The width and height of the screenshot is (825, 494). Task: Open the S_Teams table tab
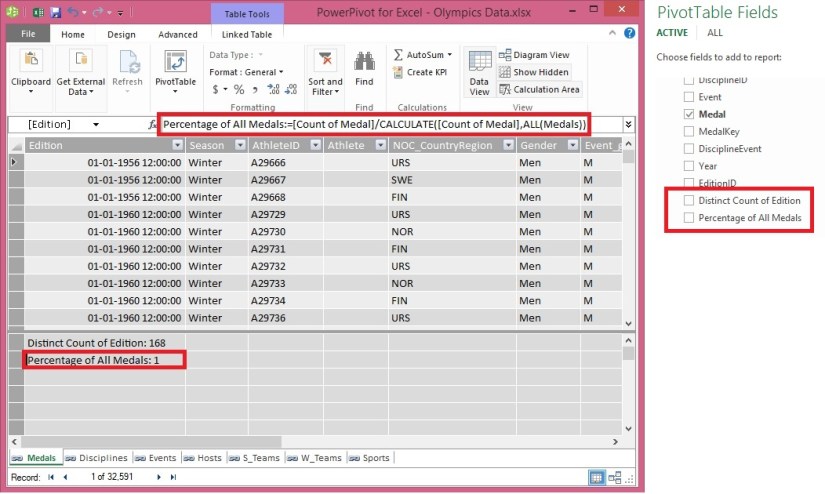coord(255,458)
